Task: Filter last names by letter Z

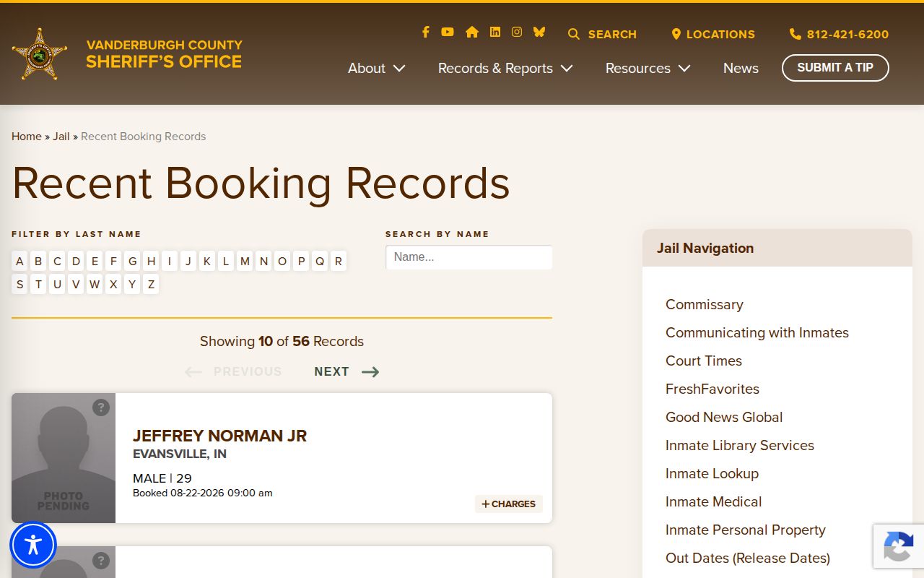Action: pyautogui.click(x=151, y=285)
